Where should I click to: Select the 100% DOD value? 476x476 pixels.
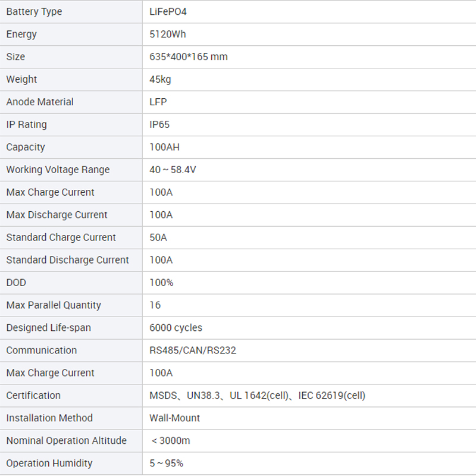161,283
